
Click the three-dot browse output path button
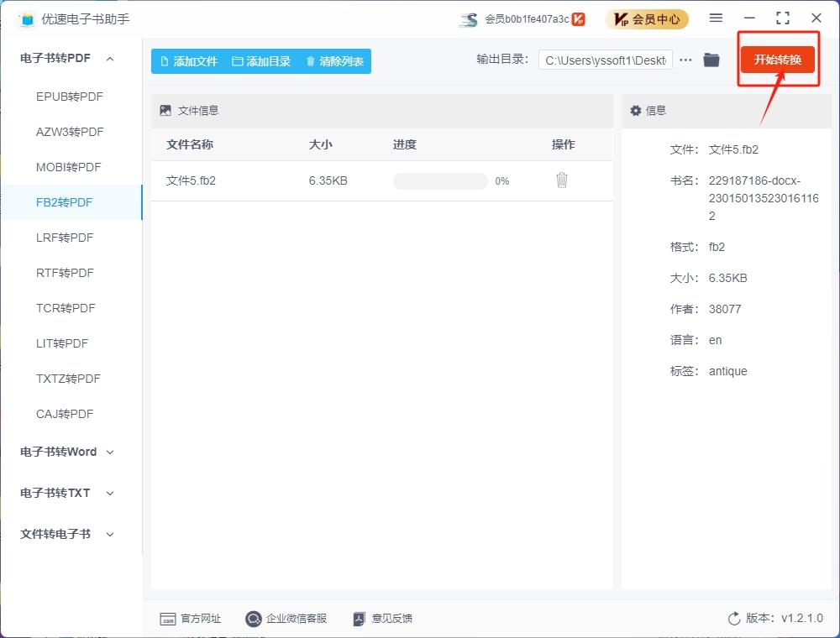685,60
